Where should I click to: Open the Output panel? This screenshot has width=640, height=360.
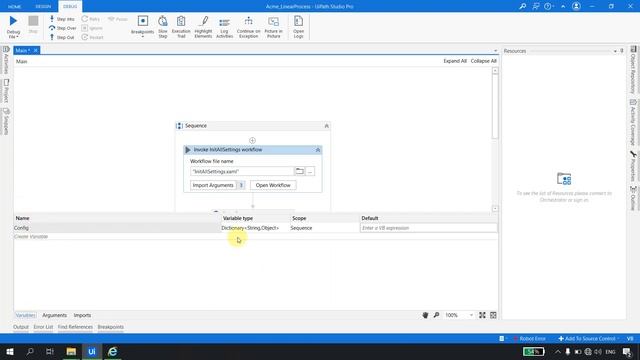pos(21,327)
